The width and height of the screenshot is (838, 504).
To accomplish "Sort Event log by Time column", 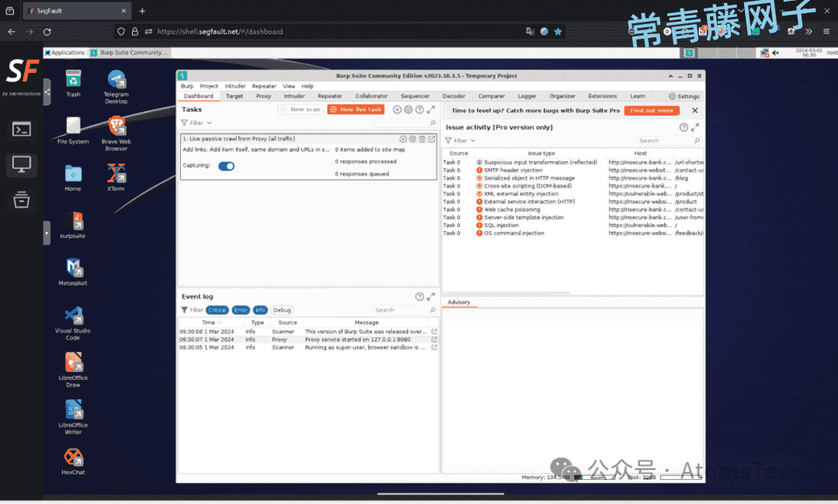I will [x=211, y=323].
